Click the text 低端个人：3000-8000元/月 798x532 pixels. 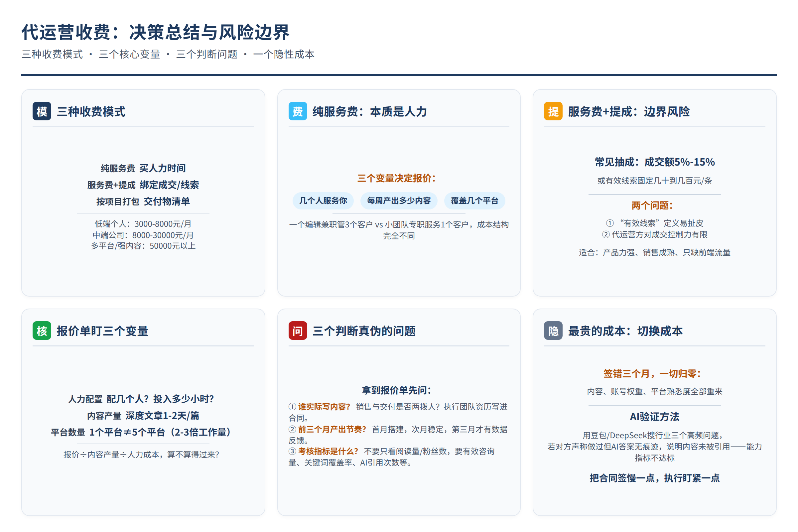click(143, 224)
